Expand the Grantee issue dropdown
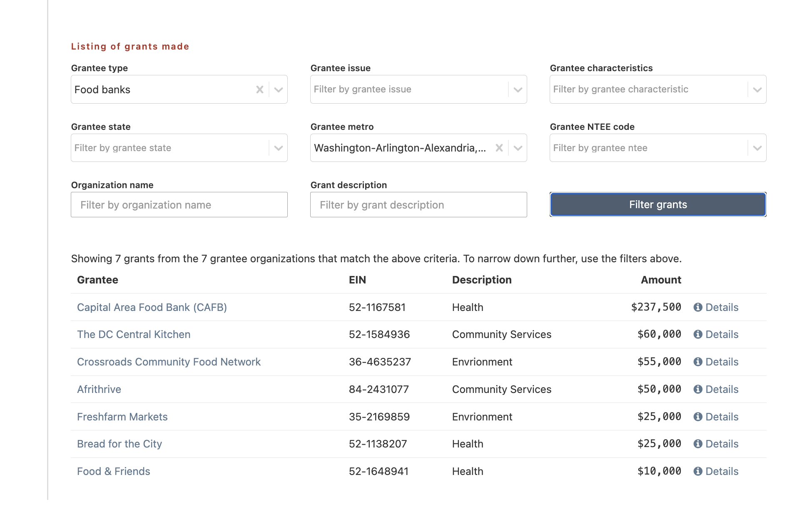This screenshot has height=517, width=812. point(518,89)
